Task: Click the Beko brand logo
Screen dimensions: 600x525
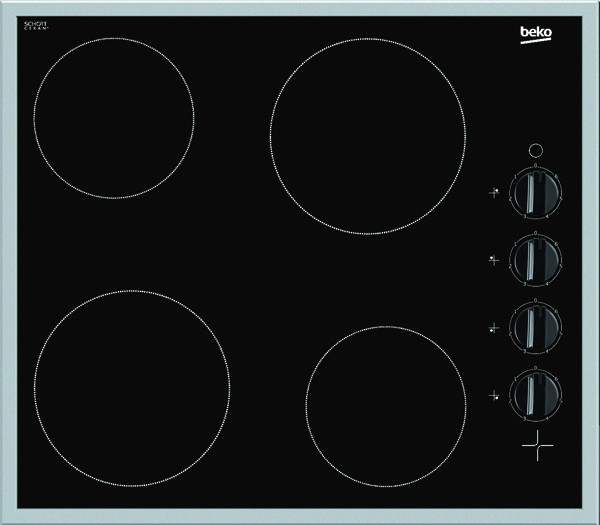Action: click(x=535, y=38)
